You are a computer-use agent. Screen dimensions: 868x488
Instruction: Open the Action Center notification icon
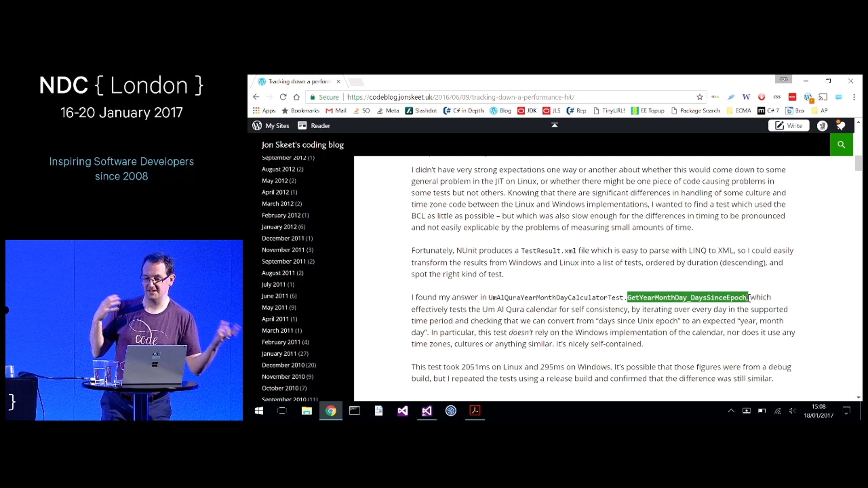pyautogui.click(x=847, y=411)
